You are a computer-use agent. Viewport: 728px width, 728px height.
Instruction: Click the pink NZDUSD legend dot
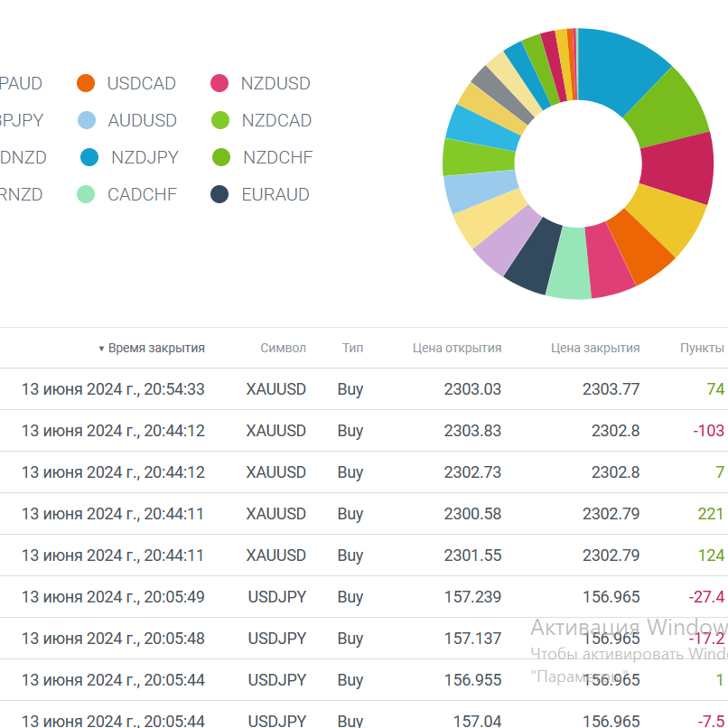(219, 84)
